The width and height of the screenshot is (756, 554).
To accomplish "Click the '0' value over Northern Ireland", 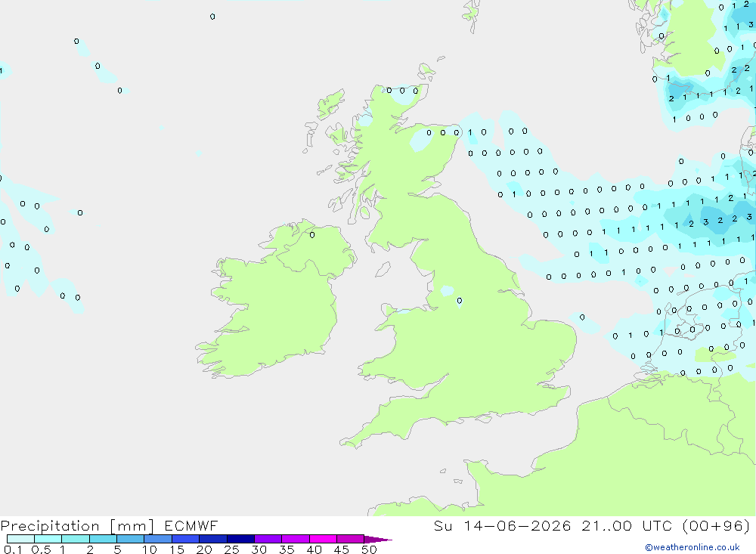I will tap(312, 235).
